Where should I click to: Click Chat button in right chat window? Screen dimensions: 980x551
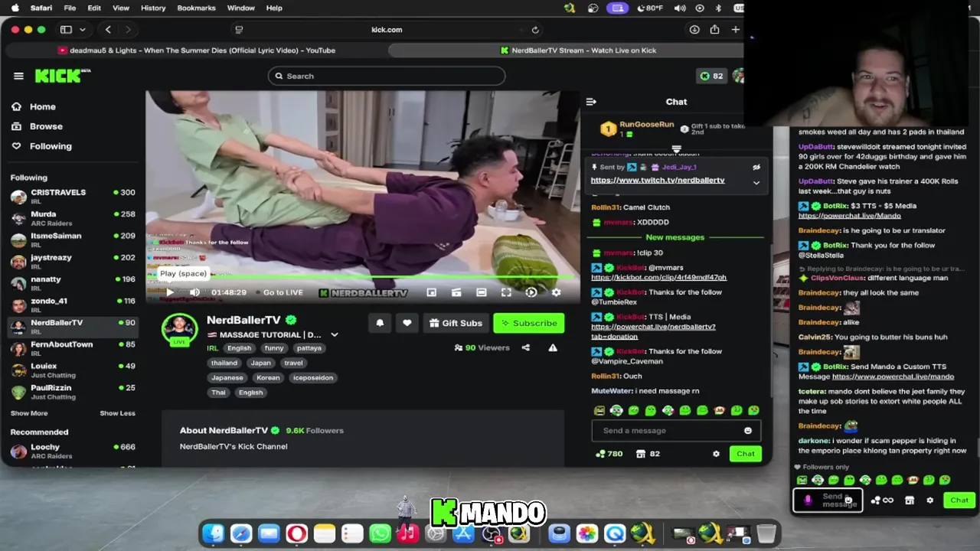959,500
